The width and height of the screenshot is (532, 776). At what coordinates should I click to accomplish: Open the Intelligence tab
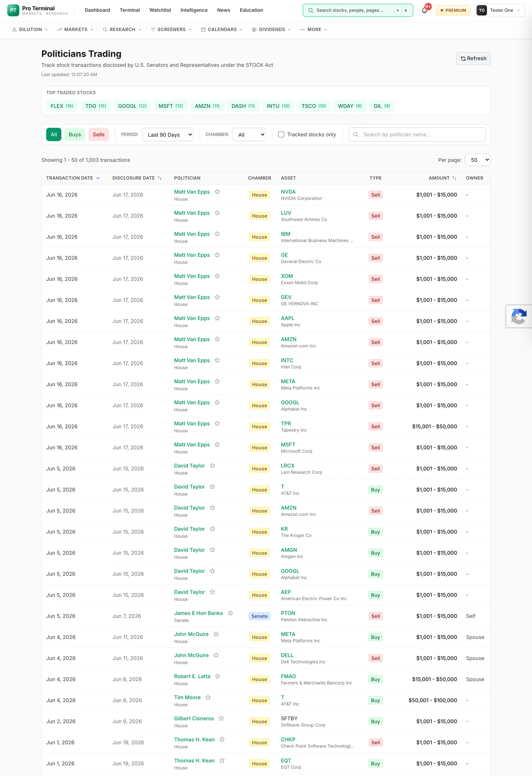194,10
